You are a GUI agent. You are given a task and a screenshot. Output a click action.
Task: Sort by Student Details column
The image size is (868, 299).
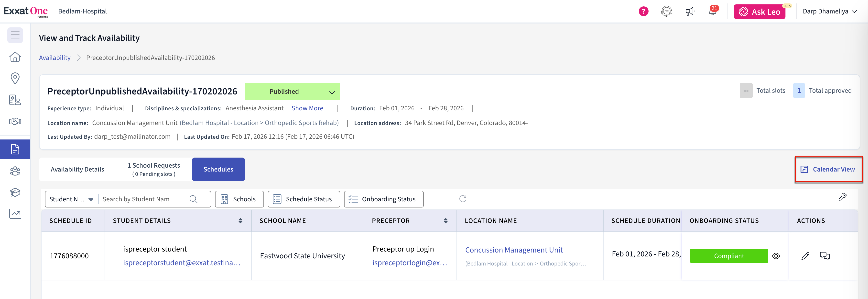point(240,221)
